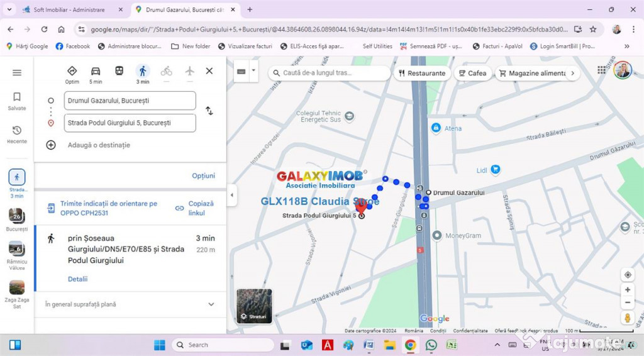Click the MoneyGram place marker
Viewport: 644px width, 356px height.
(x=437, y=236)
